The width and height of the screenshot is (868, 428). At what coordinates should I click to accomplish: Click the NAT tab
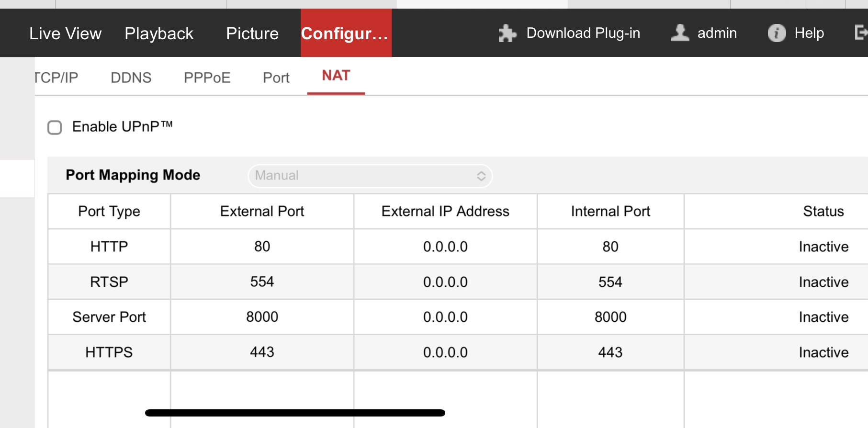[x=336, y=76]
